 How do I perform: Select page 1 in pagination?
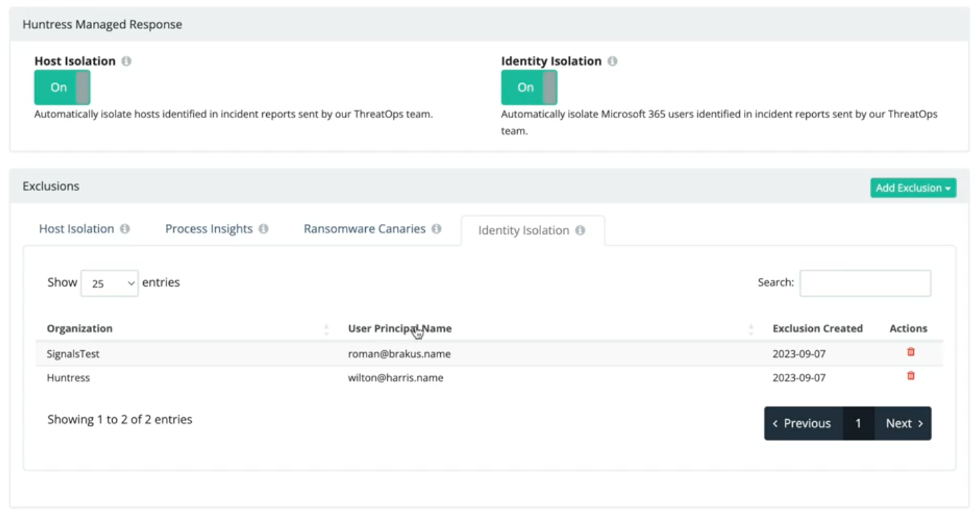(859, 424)
